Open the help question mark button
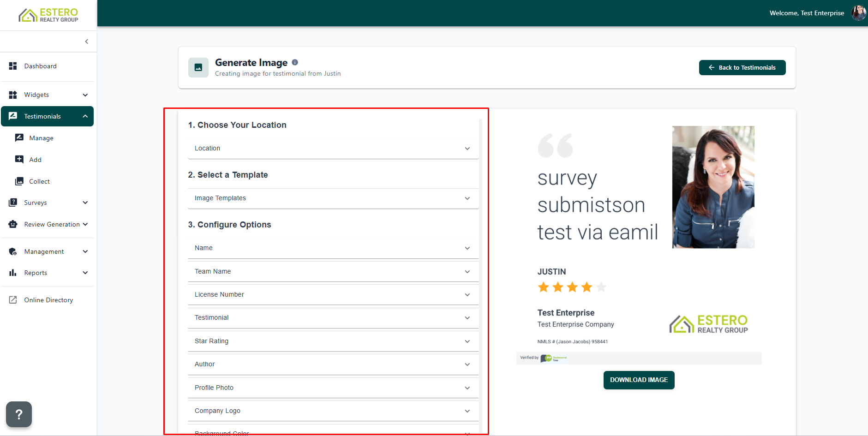Image resolution: width=868 pixels, height=436 pixels. [x=19, y=414]
